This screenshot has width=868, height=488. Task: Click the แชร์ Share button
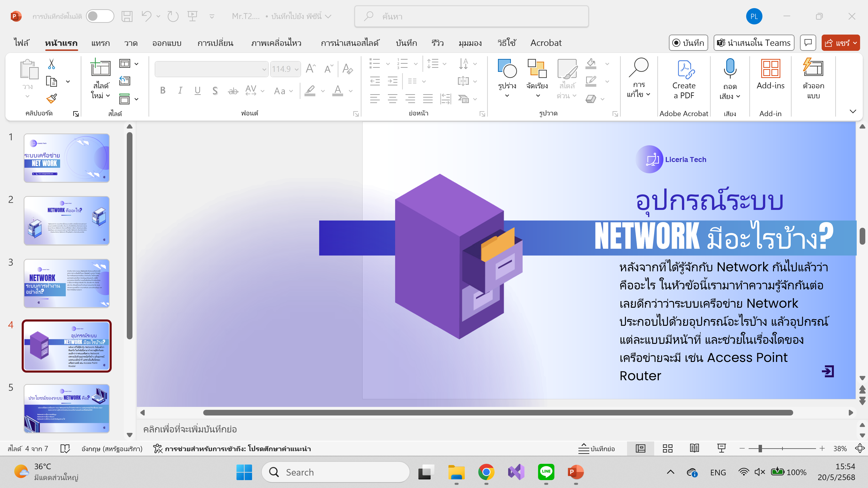click(x=840, y=43)
